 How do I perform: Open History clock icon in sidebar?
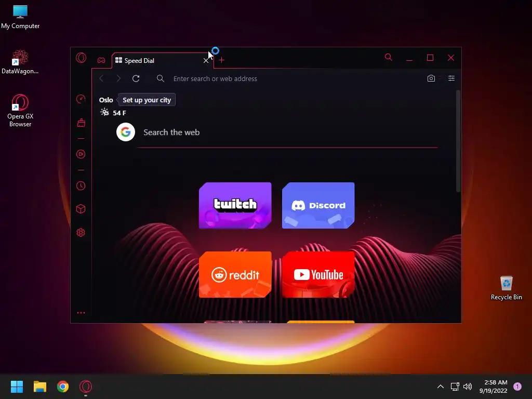81,185
